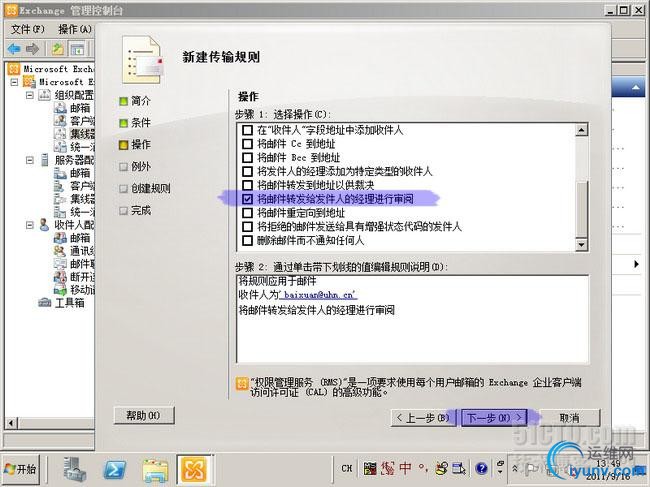Open Server Manager from the taskbar
The width and height of the screenshot is (650, 487).
(x=75, y=469)
